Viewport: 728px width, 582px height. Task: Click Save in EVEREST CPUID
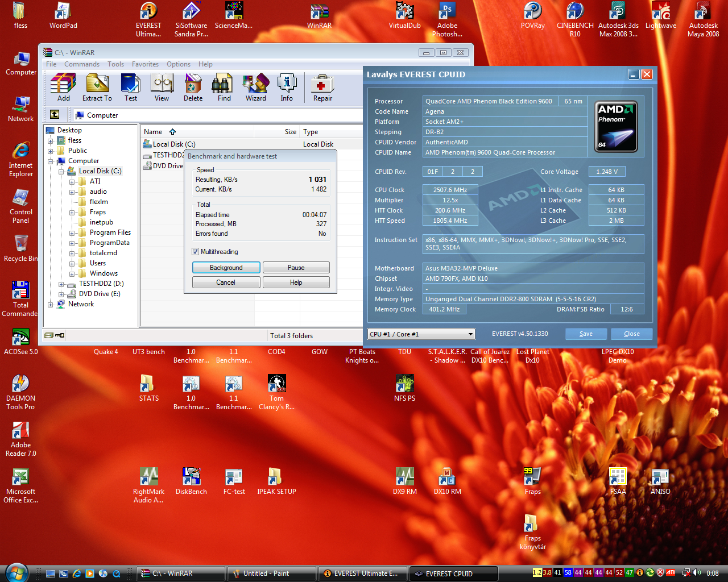point(586,334)
